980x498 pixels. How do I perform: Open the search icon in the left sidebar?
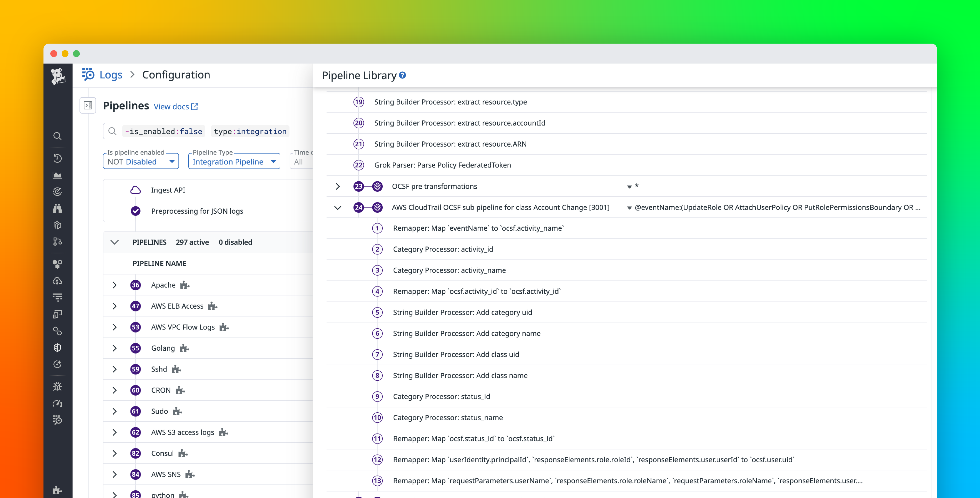point(58,136)
